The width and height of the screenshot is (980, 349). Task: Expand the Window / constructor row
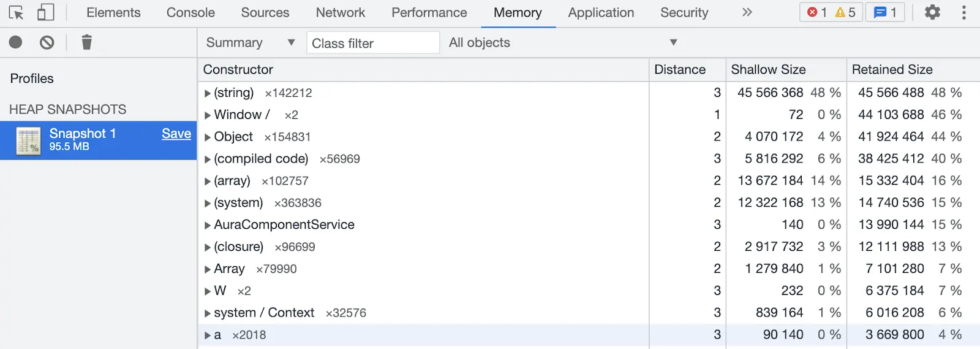pos(208,115)
